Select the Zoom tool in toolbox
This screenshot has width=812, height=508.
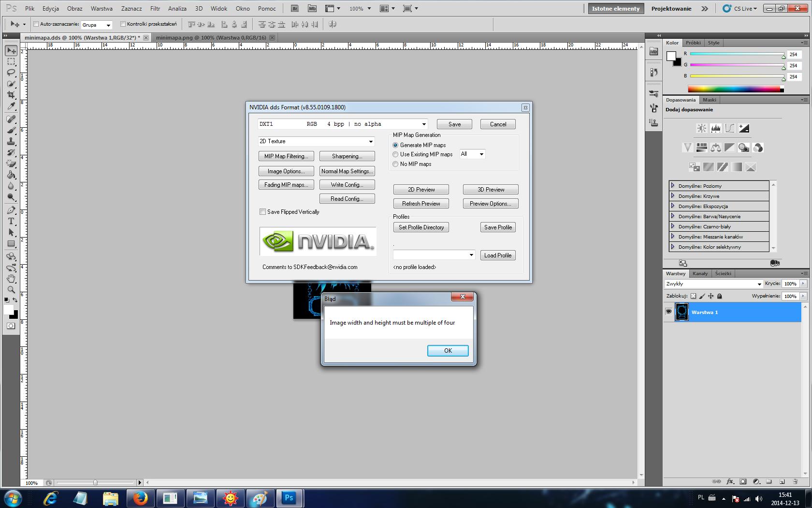click(11, 290)
